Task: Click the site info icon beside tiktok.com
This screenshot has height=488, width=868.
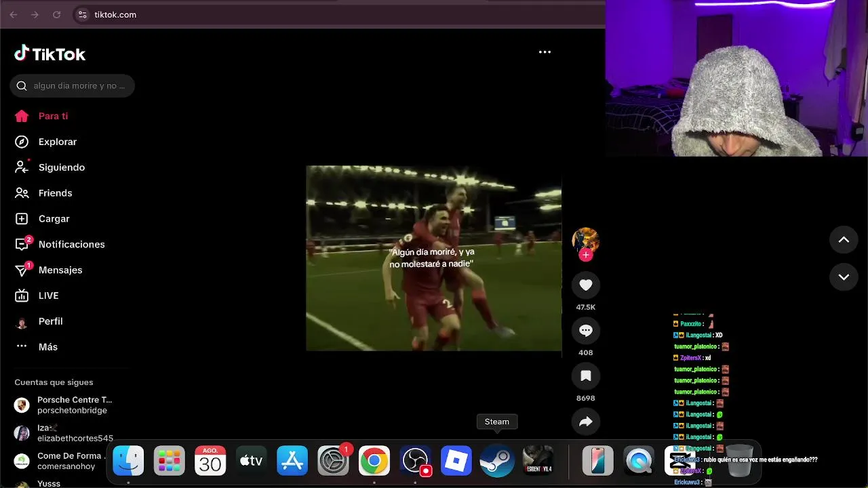Action: tap(82, 14)
